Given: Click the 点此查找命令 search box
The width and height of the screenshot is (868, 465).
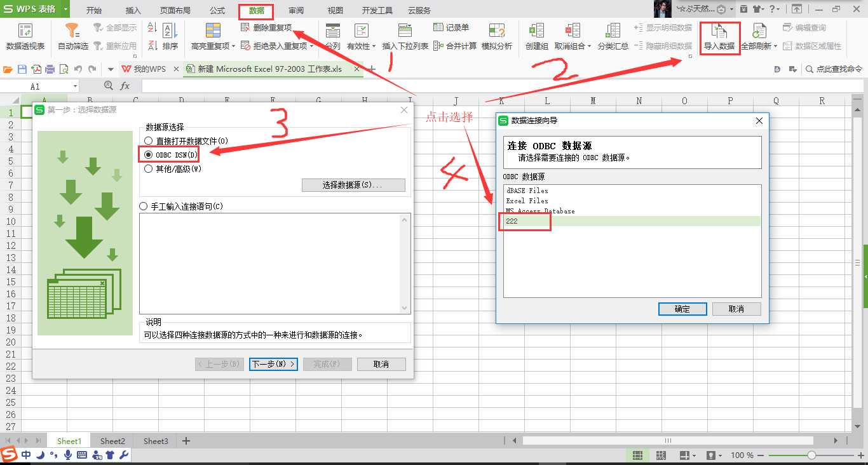Looking at the screenshot, I should [x=834, y=69].
